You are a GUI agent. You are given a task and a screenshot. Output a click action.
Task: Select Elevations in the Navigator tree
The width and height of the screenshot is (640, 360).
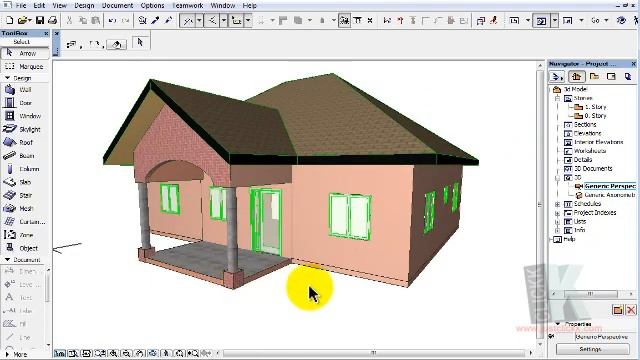[587, 133]
